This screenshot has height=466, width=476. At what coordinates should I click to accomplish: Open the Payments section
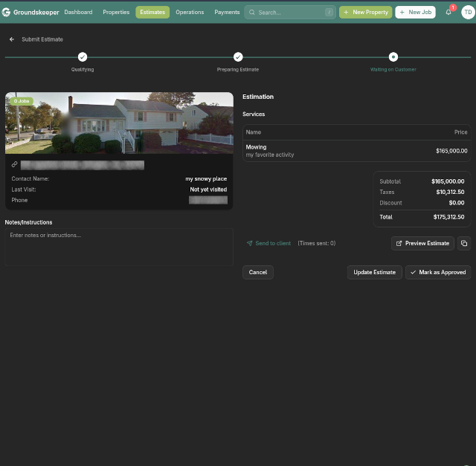coord(227,12)
